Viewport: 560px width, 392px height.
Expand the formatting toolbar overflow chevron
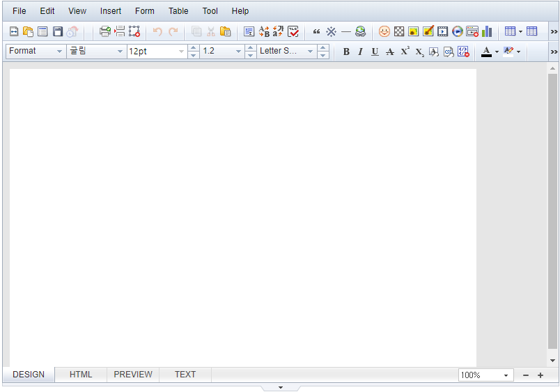click(x=554, y=52)
